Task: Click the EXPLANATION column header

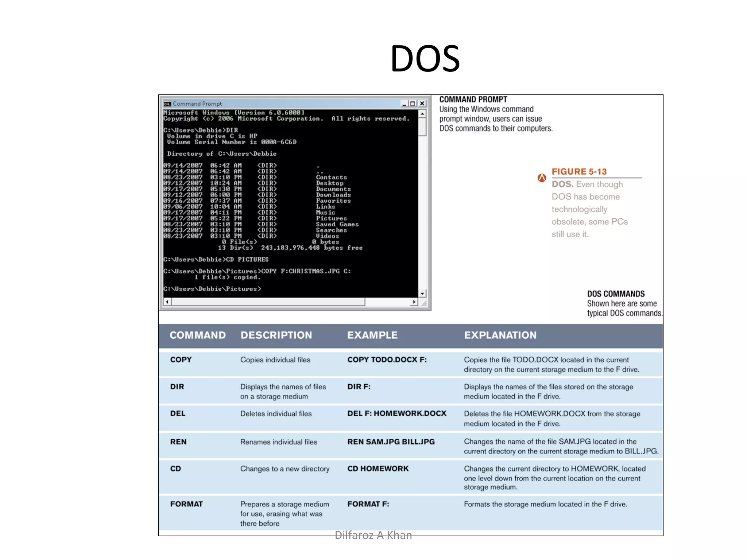Action: click(x=500, y=335)
